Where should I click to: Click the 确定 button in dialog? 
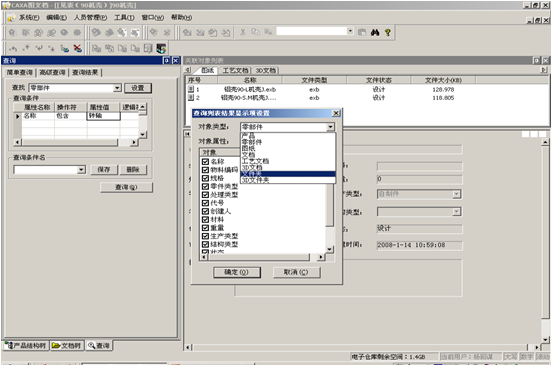(237, 272)
